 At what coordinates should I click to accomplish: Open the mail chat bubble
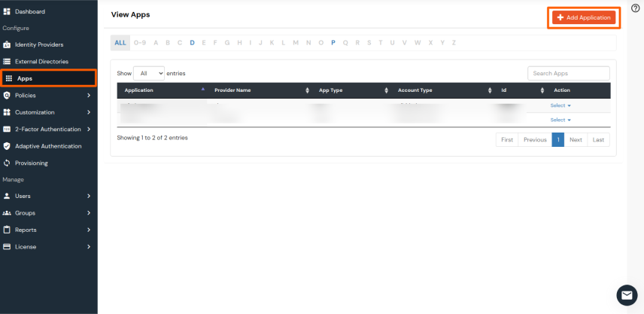tap(627, 295)
